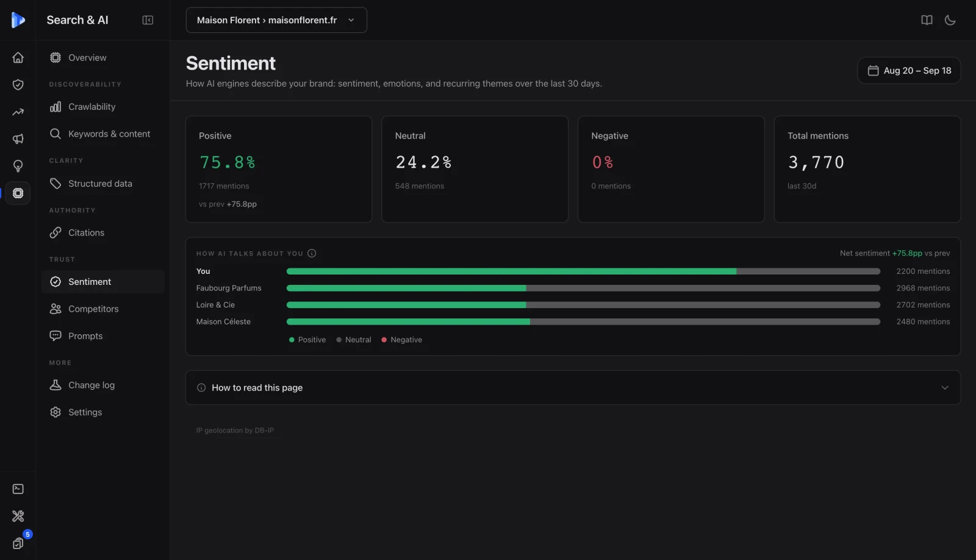Open the megaphone icon in the rail
976x560 pixels.
click(x=18, y=139)
